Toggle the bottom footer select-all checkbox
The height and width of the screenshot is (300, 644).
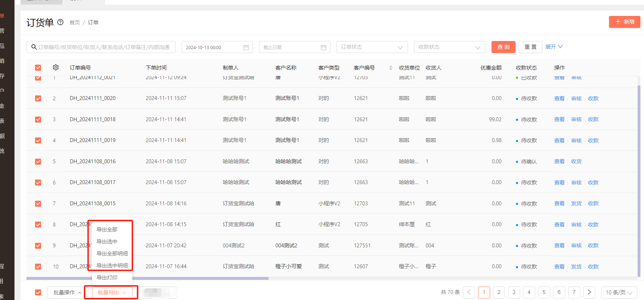[x=38, y=292]
